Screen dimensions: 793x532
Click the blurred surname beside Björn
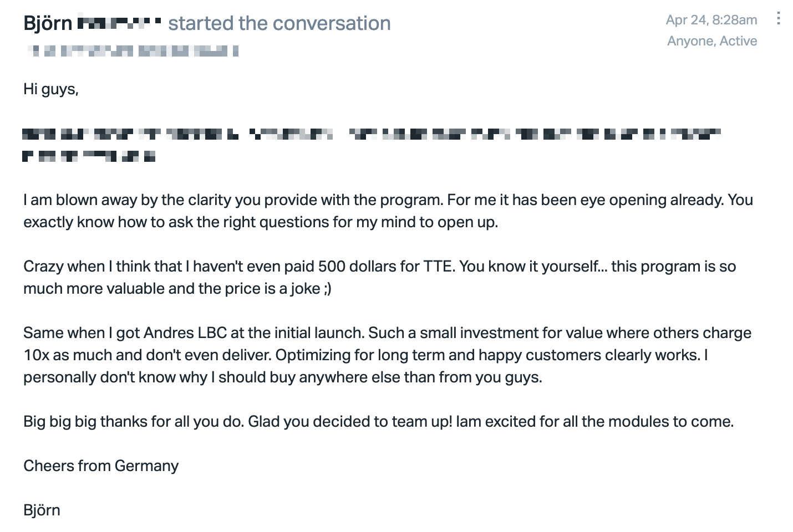click(x=119, y=23)
